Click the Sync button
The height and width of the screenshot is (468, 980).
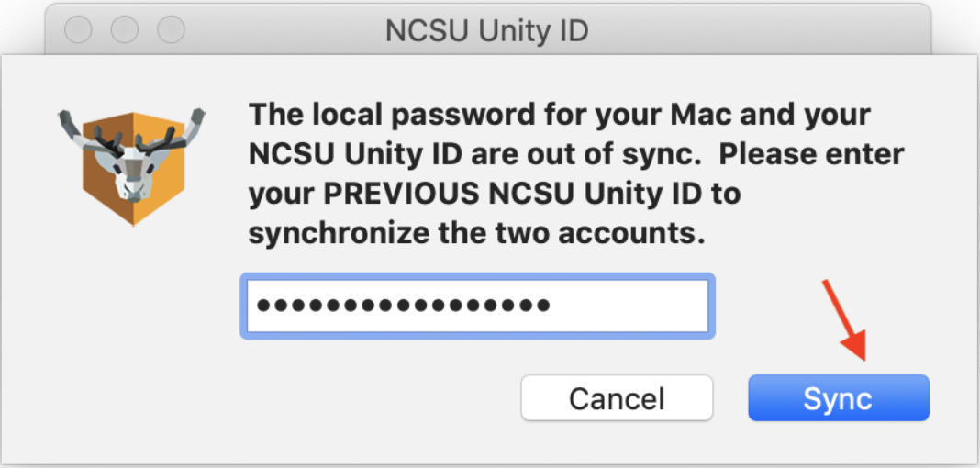point(838,398)
